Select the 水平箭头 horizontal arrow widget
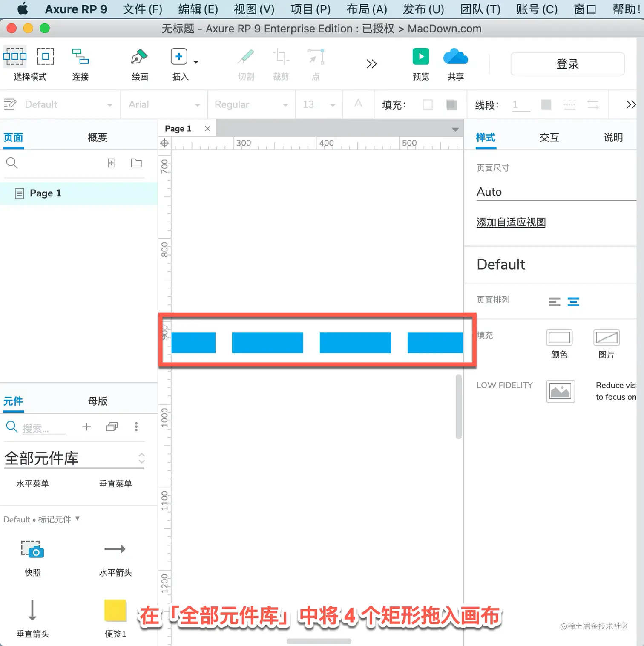 click(115, 558)
